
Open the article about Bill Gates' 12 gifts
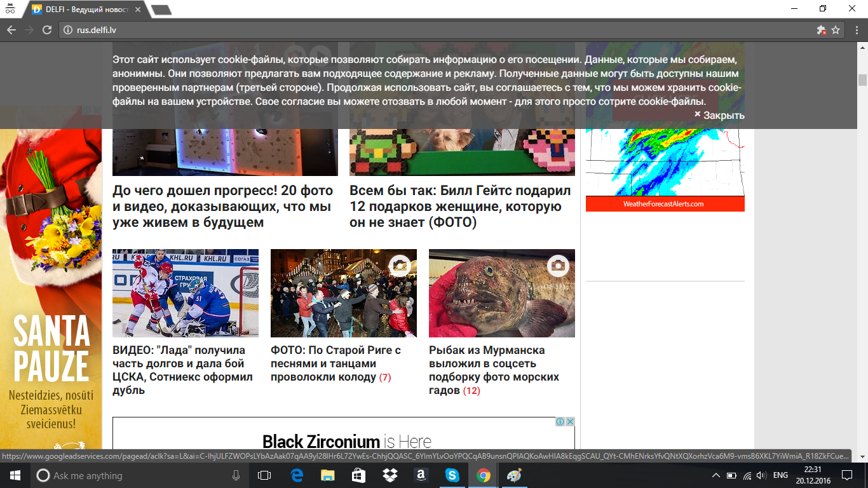(460, 207)
